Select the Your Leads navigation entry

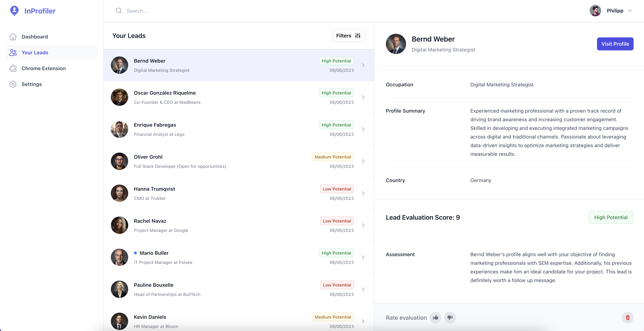35,53
